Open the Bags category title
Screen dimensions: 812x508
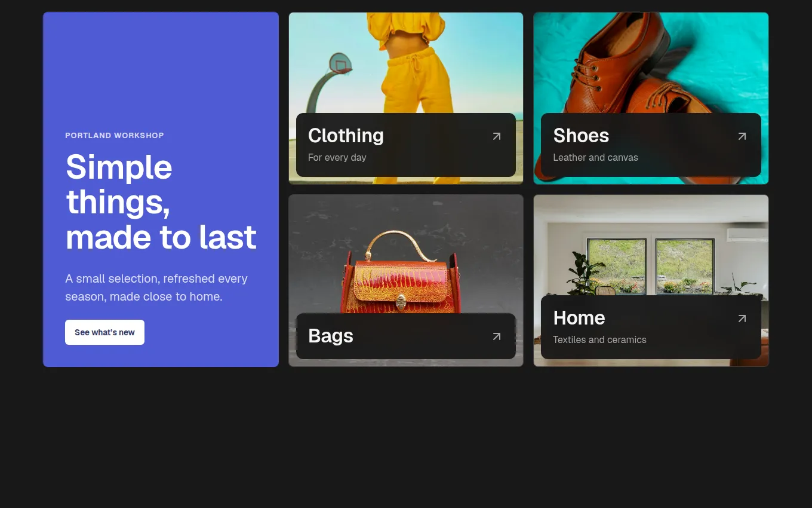pos(331,336)
